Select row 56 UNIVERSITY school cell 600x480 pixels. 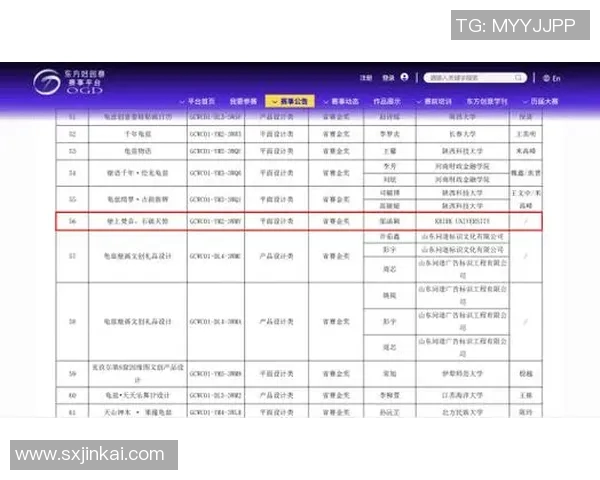[462, 221]
